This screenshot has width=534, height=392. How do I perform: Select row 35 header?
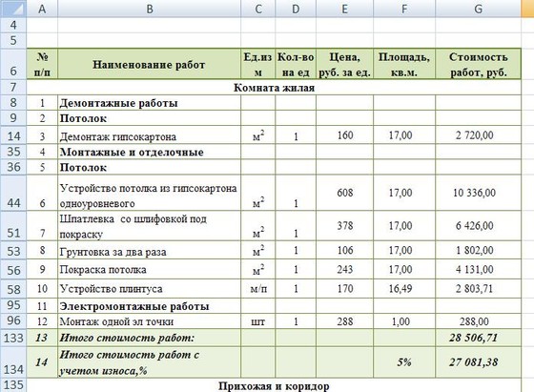tap(13, 152)
